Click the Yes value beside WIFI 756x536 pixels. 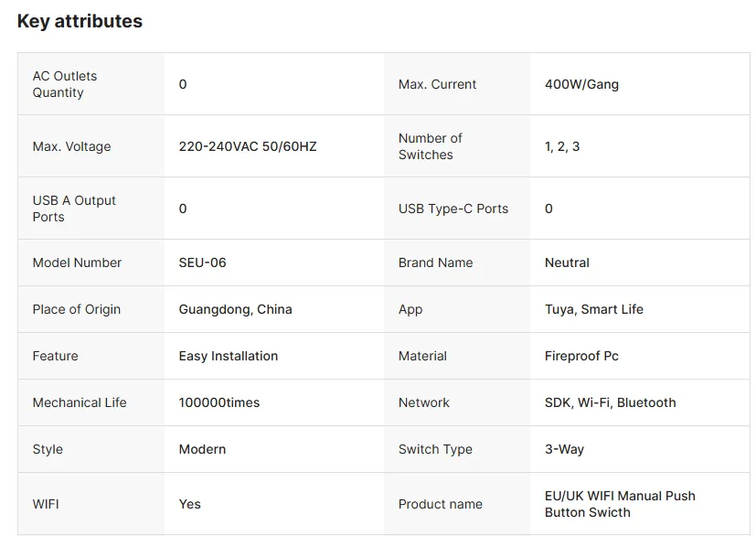pos(189,504)
